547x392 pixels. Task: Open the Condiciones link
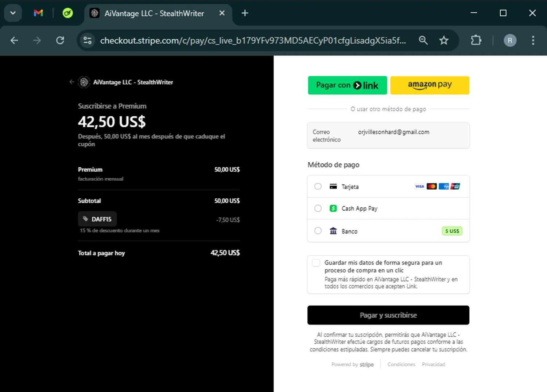(401, 364)
